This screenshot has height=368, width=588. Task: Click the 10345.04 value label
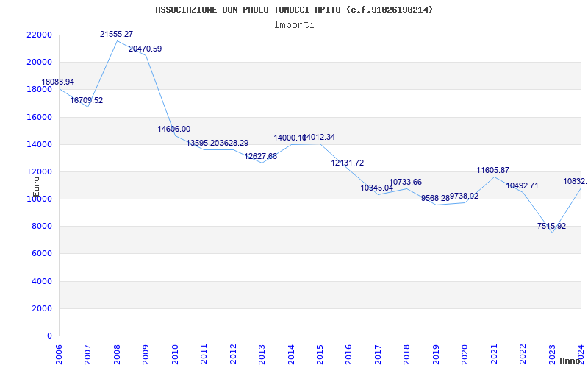pos(377,188)
